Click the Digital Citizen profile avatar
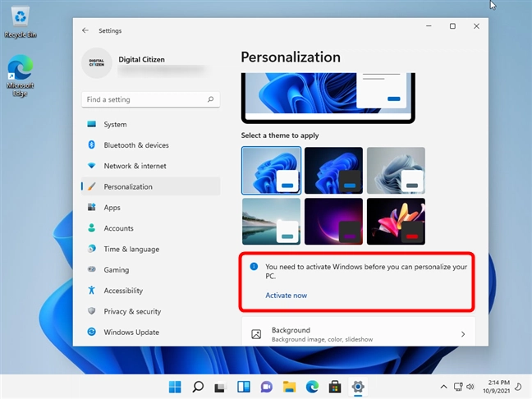 (97, 63)
